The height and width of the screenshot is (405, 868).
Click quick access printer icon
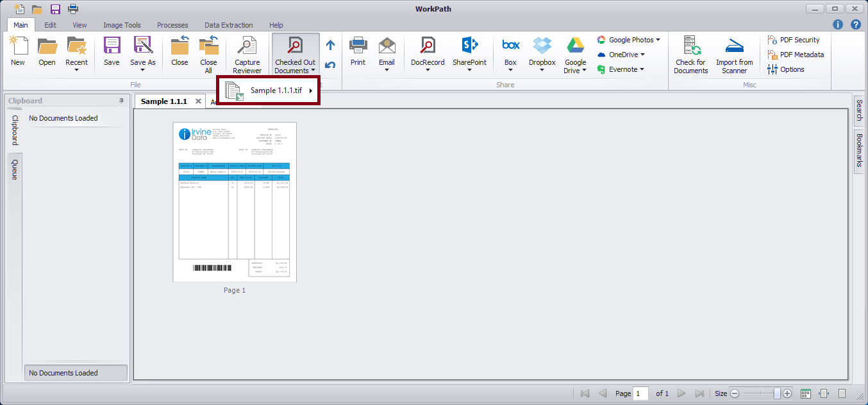pos(73,9)
